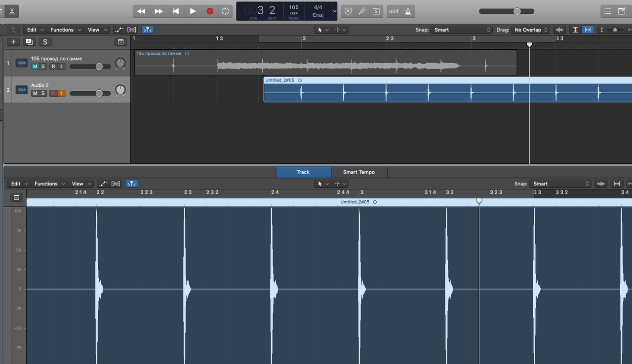Image resolution: width=632 pixels, height=364 pixels.
Task: Show automation in the Tracks area
Action: pos(119,30)
